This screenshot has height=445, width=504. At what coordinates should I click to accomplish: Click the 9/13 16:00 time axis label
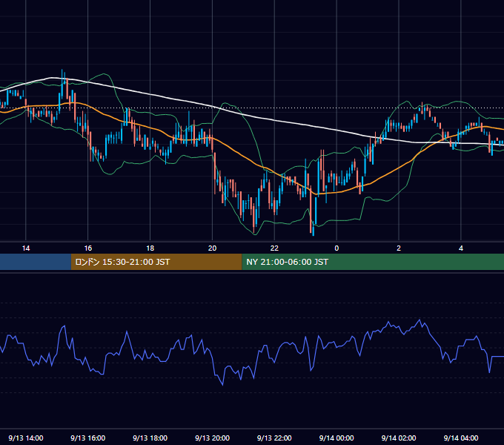point(87,438)
